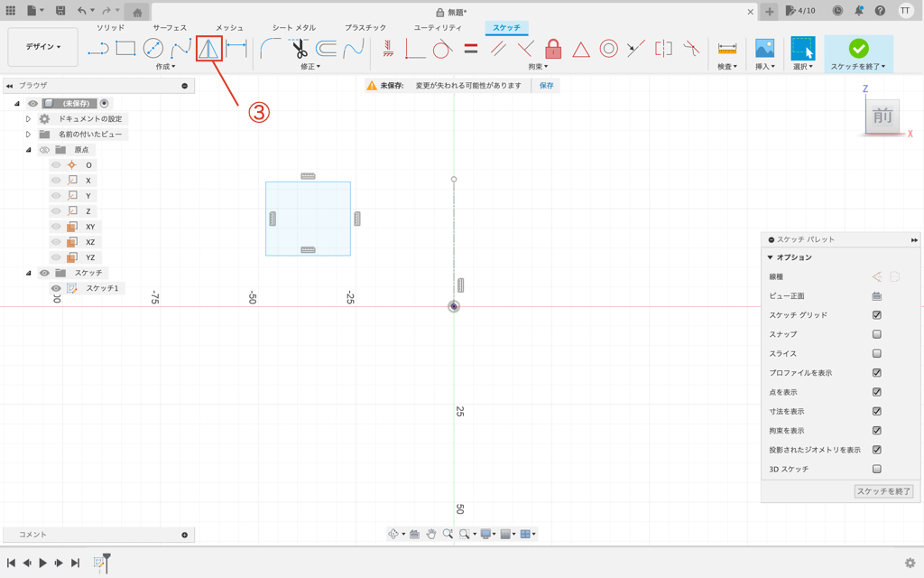Select the Pan hand navigation tool
Viewport: 924px width, 578px height.
tap(430, 534)
